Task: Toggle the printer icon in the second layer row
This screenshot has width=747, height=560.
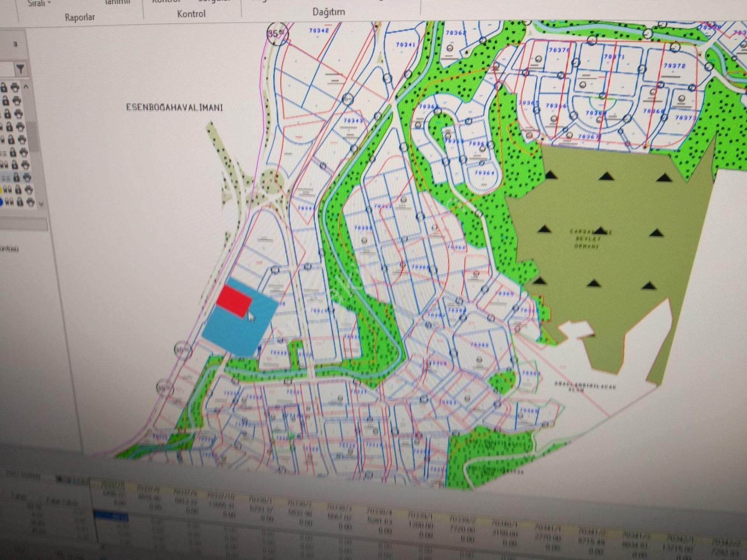Action: (16, 101)
